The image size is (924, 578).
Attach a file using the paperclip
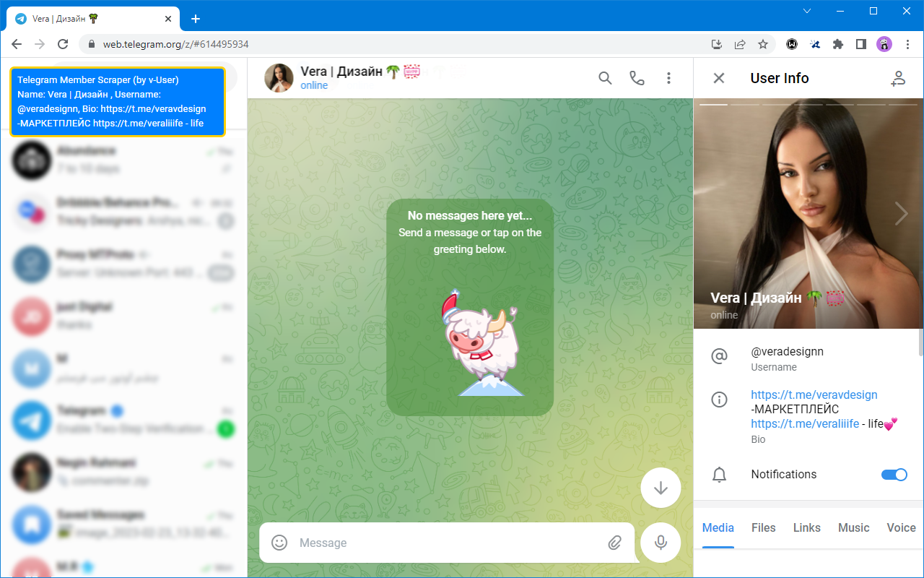(x=615, y=543)
